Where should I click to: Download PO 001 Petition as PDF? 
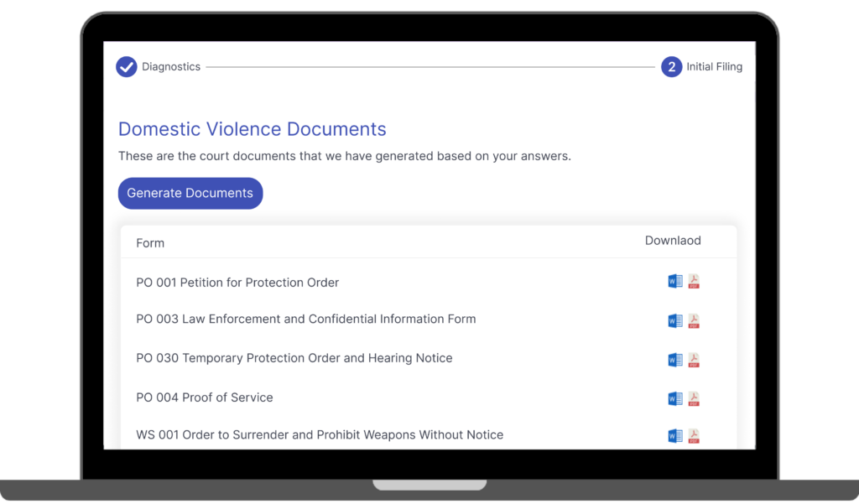point(694,281)
